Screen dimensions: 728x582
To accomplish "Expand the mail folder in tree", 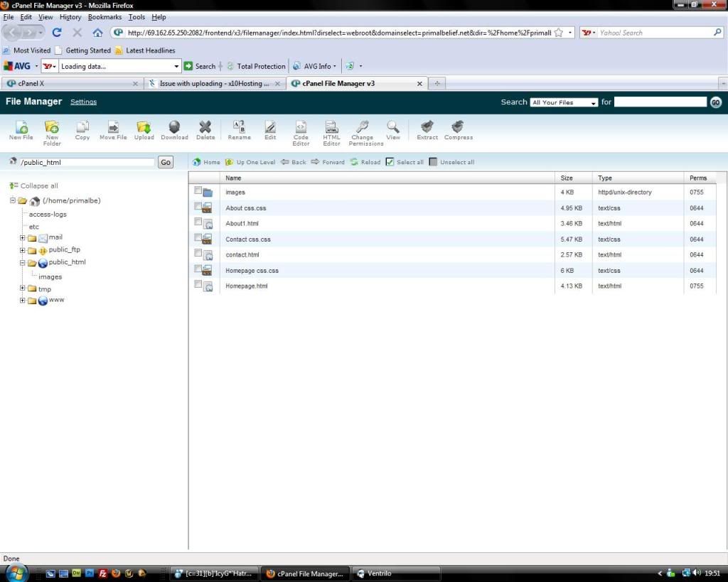I will click(x=23, y=238).
